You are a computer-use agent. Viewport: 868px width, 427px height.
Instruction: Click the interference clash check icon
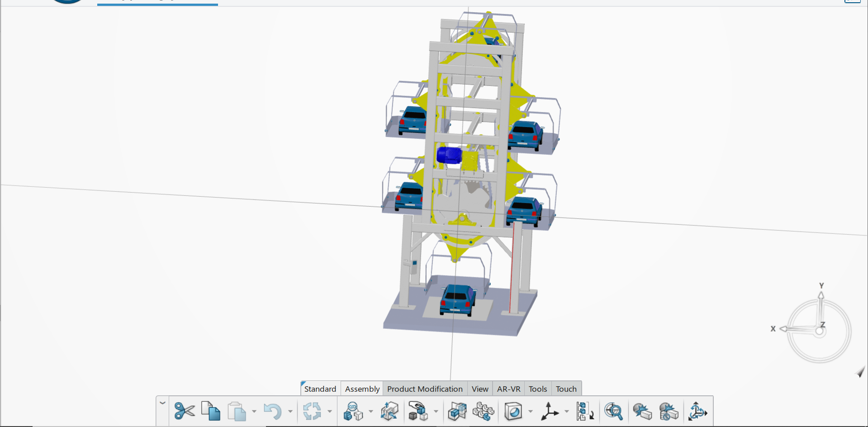click(642, 412)
